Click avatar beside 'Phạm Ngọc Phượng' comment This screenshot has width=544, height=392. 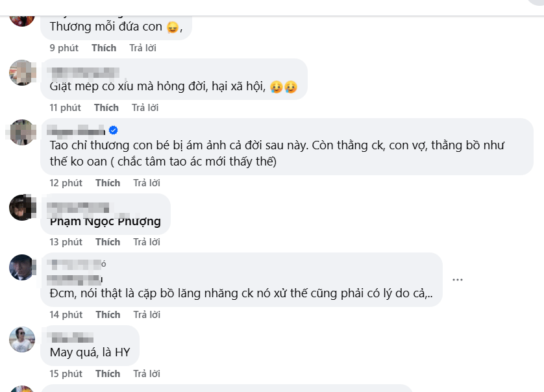tap(22, 207)
